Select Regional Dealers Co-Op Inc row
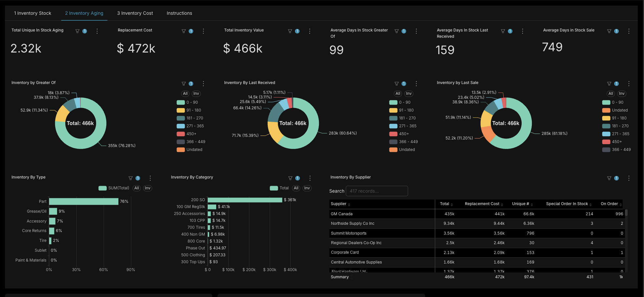The image size is (644, 297). point(477,243)
